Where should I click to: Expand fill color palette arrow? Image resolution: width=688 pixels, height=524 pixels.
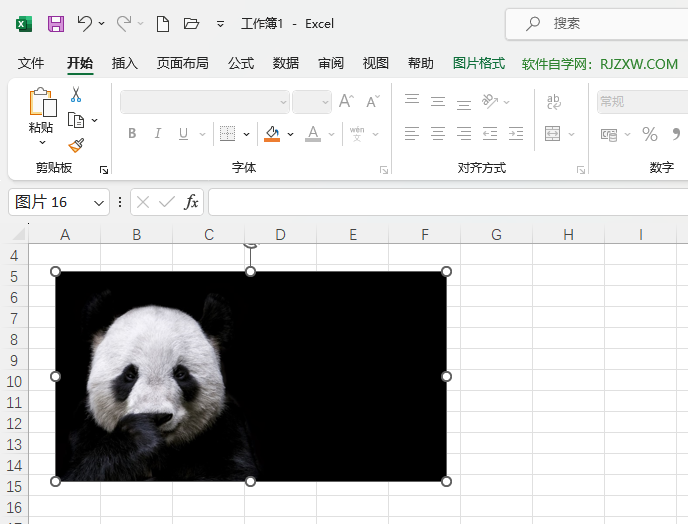[290, 134]
